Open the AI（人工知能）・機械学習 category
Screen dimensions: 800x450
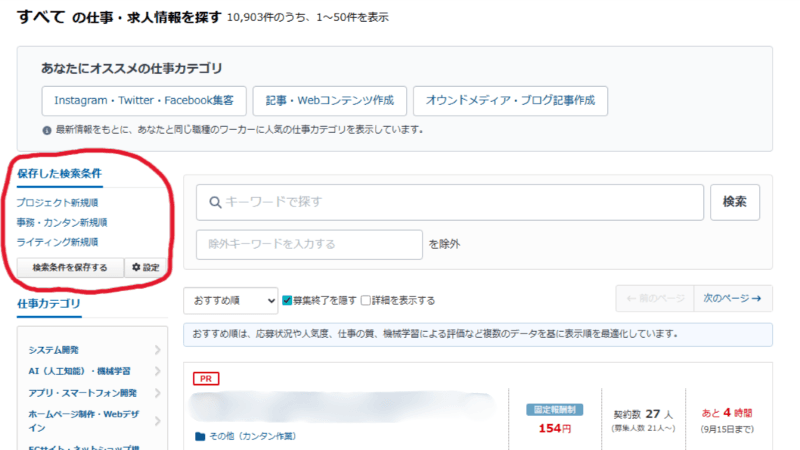[x=80, y=371]
